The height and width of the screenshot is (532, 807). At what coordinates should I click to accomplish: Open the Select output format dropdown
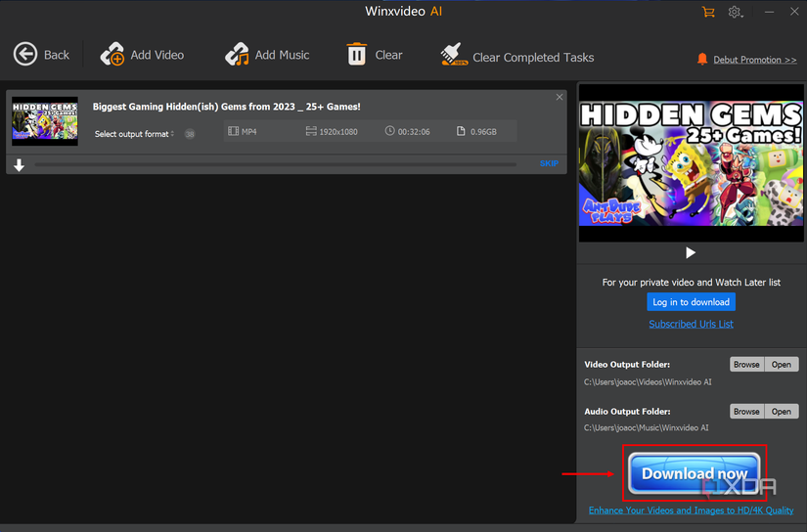[134, 134]
